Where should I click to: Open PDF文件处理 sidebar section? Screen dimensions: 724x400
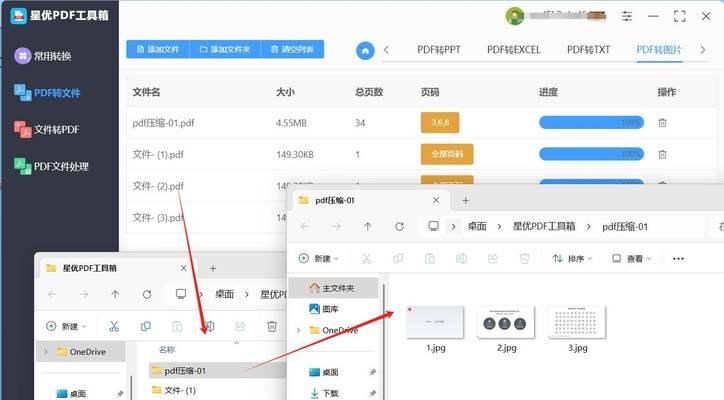coord(51,166)
